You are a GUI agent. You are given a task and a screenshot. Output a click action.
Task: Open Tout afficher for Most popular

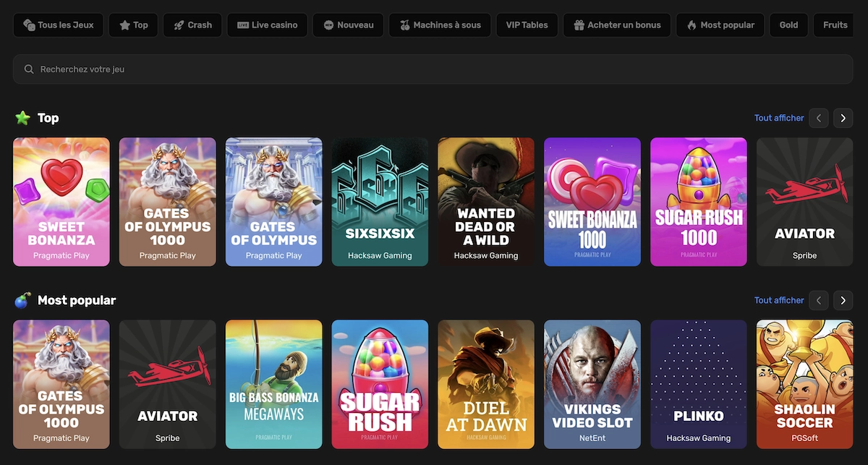pos(779,300)
